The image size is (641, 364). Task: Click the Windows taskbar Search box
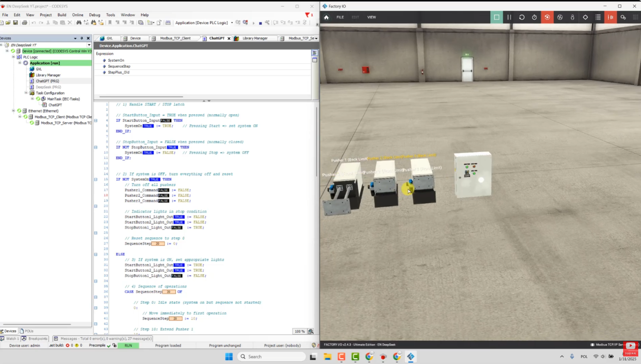pyautogui.click(x=271, y=356)
